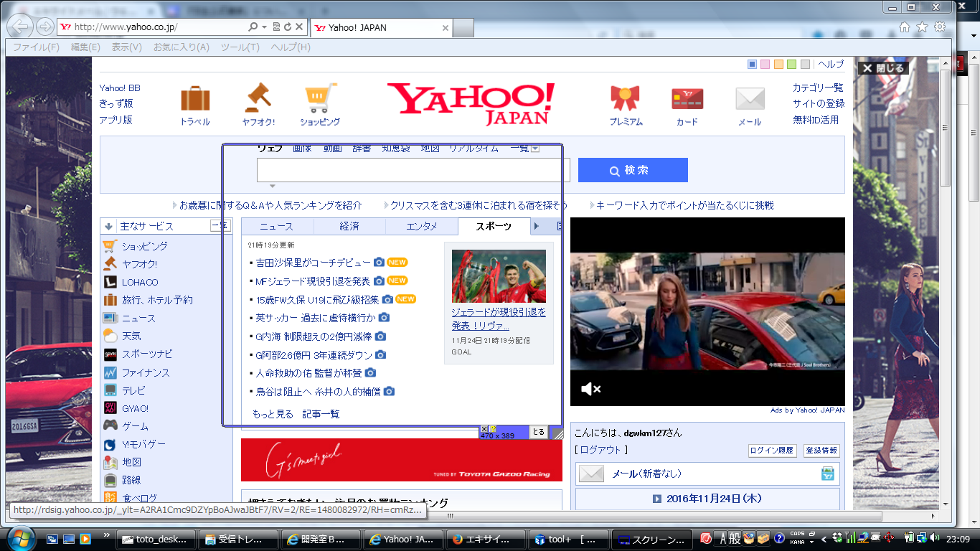980x551 pixels.
Task: Click the mail shopping cart icon at right
Action: coord(828,474)
